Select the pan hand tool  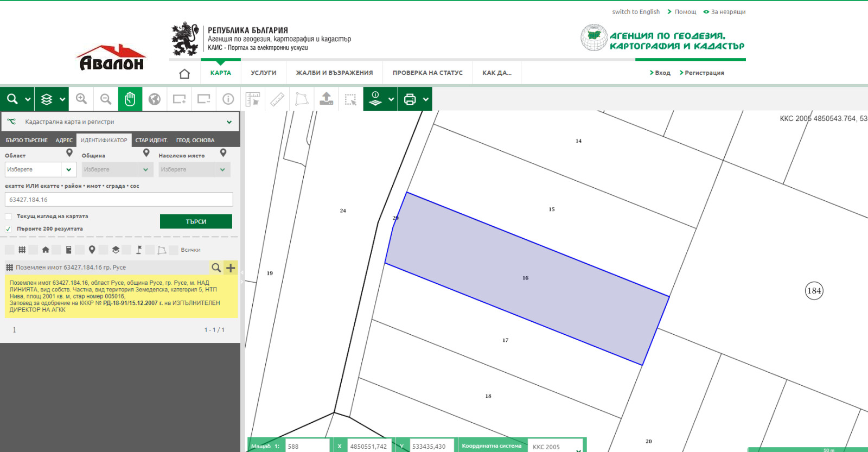(130, 99)
